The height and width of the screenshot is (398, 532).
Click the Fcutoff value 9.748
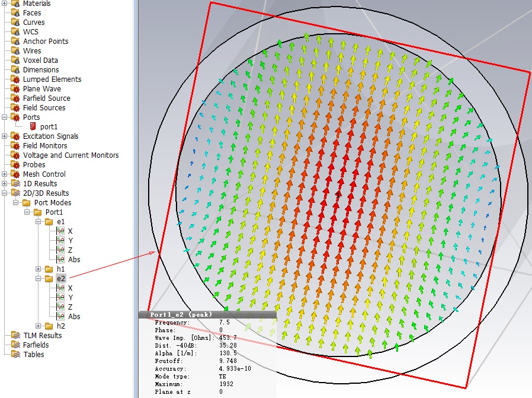pos(227,361)
